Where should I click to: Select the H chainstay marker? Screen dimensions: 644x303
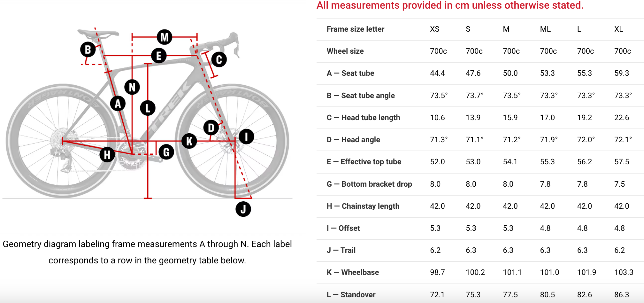click(x=107, y=154)
